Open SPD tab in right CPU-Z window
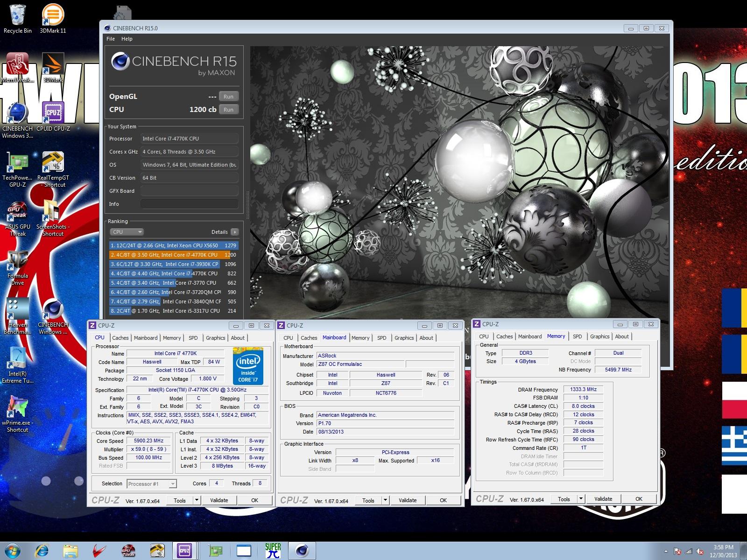The height and width of the screenshot is (560, 747). pos(578,336)
